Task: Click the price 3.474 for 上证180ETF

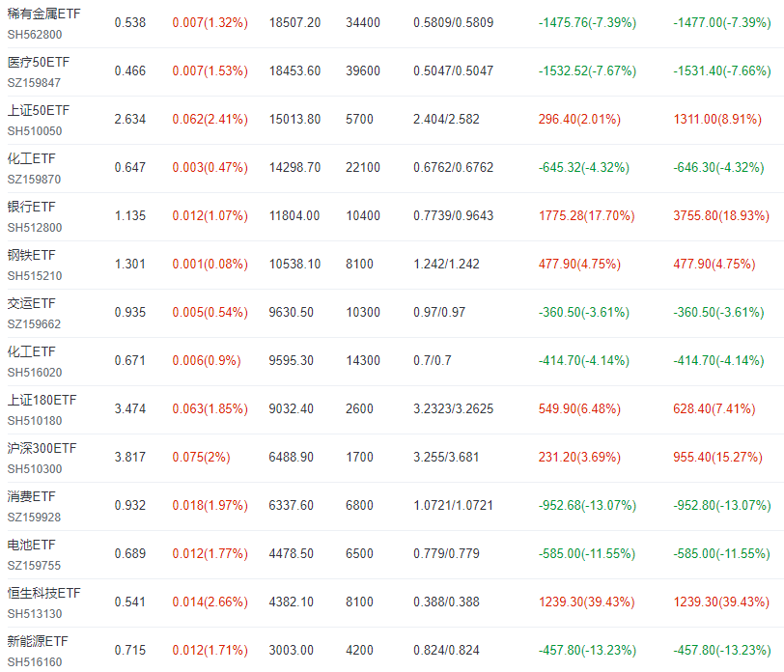Action: click(x=130, y=409)
